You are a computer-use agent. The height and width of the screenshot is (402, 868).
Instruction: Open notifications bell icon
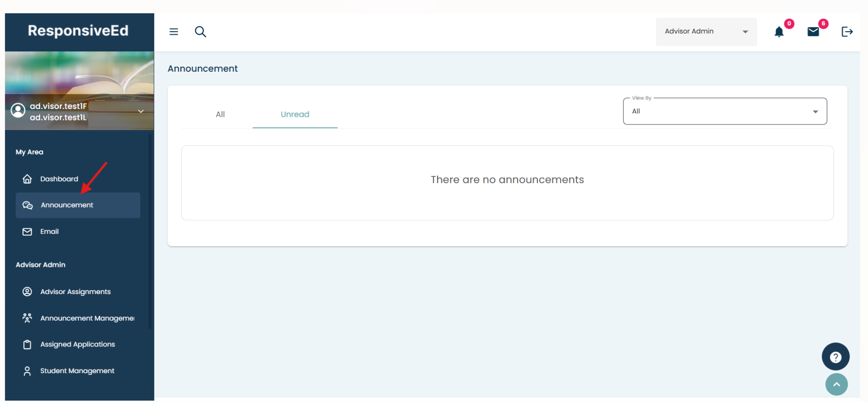coord(779,32)
